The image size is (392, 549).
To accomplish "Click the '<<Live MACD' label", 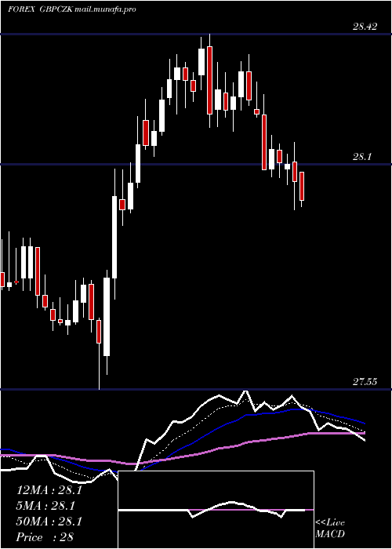I will (330, 529).
